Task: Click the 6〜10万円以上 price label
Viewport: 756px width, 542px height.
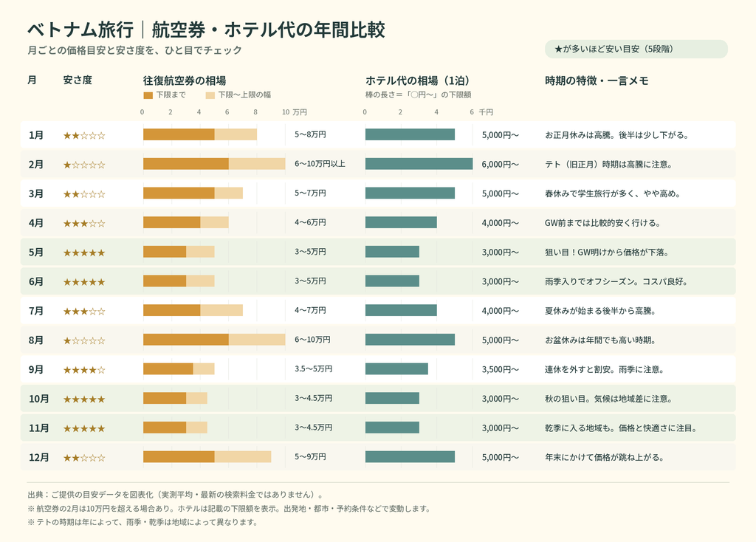Action: pyautogui.click(x=320, y=164)
